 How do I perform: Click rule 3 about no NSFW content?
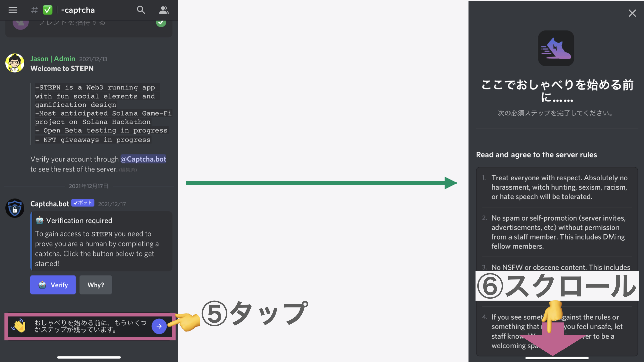click(560, 267)
